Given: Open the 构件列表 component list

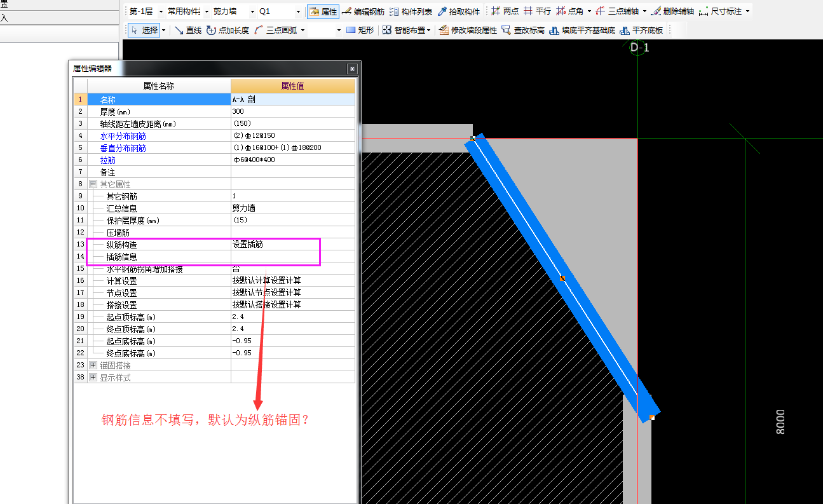Looking at the screenshot, I should coord(411,11).
